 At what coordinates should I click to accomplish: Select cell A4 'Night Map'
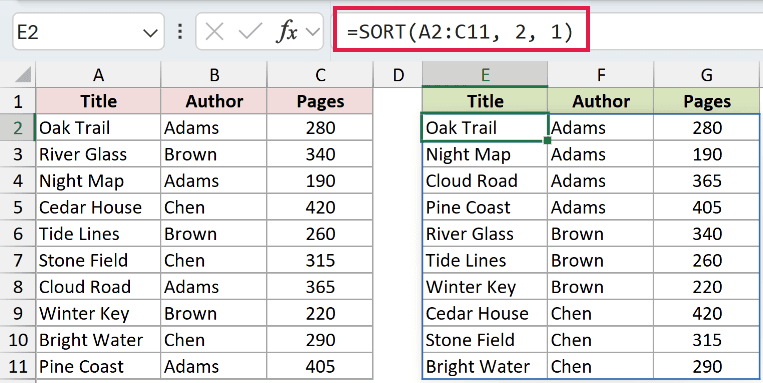pyautogui.click(x=98, y=181)
